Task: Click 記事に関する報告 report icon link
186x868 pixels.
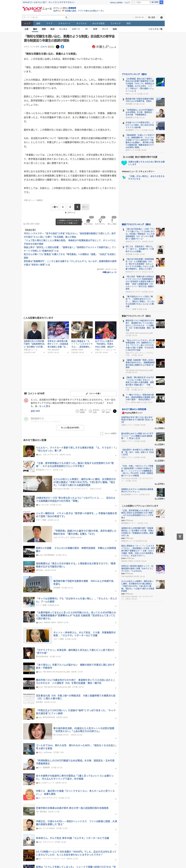Action: click(x=31, y=224)
